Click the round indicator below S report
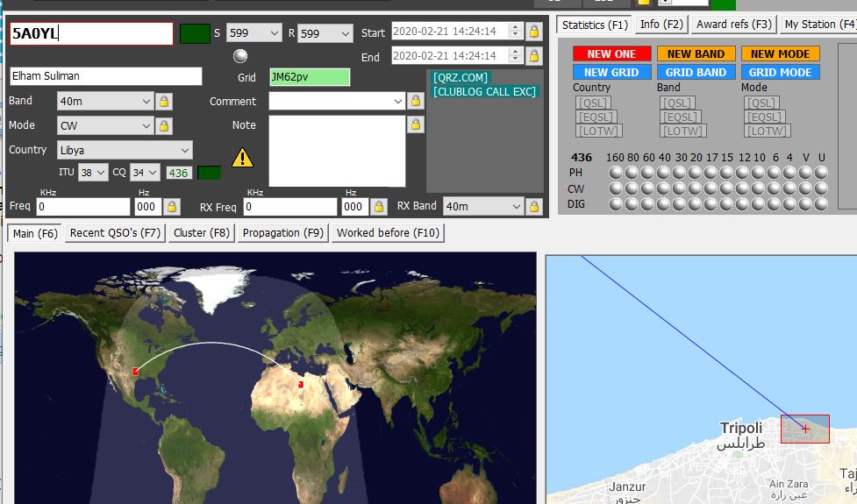 (240, 56)
